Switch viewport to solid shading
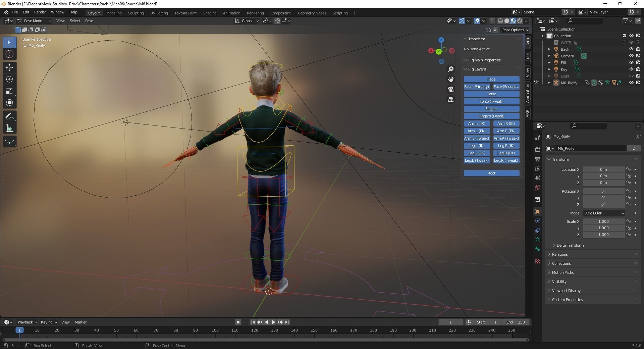The width and height of the screenshot is (644, 349). coord(507,21)
